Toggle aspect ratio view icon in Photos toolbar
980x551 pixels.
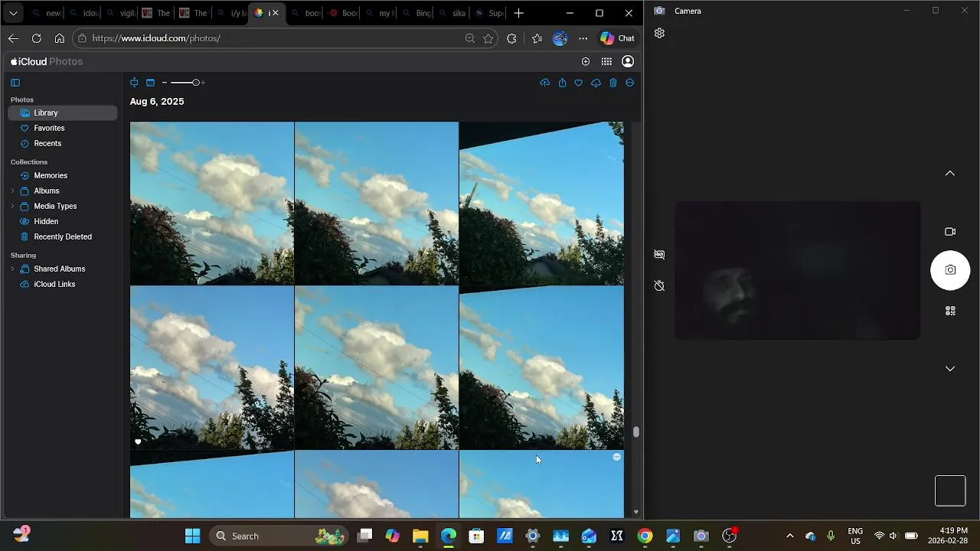click(x=134, y=83)
